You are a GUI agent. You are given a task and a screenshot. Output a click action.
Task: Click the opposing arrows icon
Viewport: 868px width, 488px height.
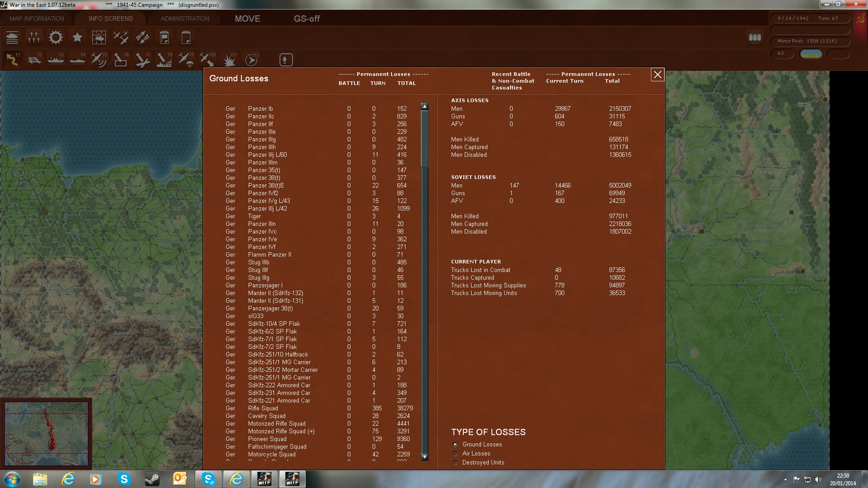coord(142,38)
